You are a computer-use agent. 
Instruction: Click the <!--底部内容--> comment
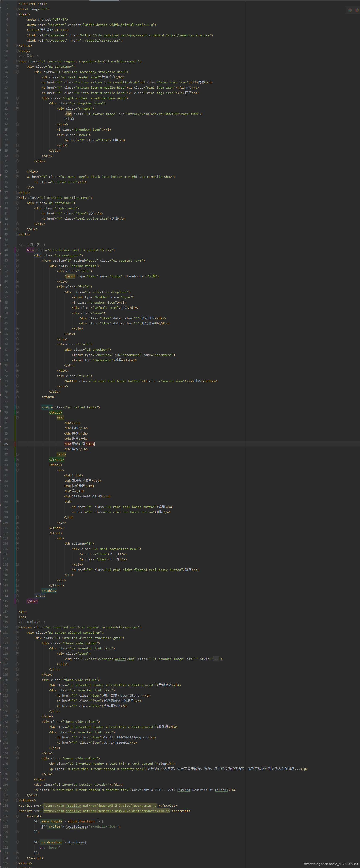point(32,622)
